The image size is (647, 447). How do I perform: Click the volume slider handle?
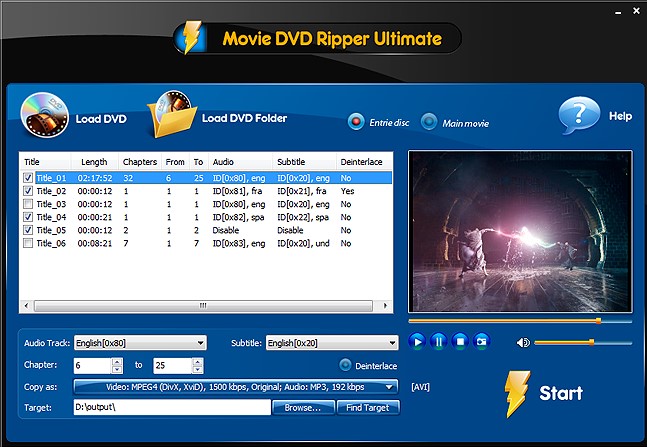(x=591, y=342)
